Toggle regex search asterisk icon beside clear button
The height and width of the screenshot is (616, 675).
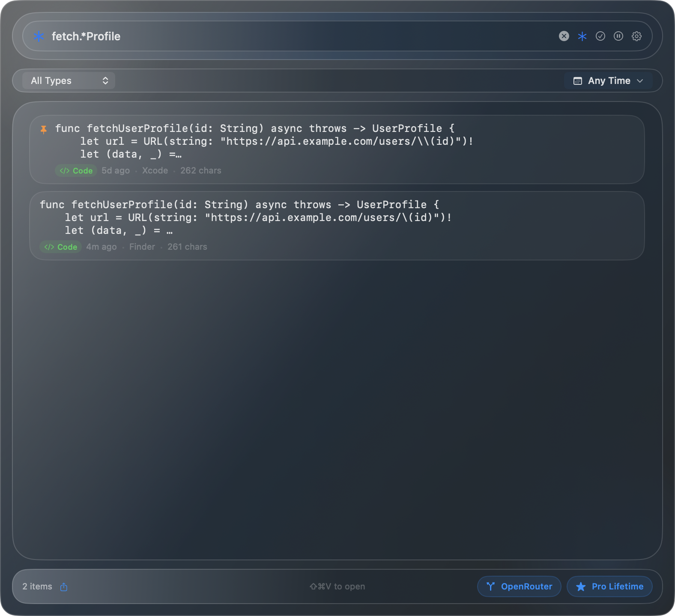click(582, 36)
